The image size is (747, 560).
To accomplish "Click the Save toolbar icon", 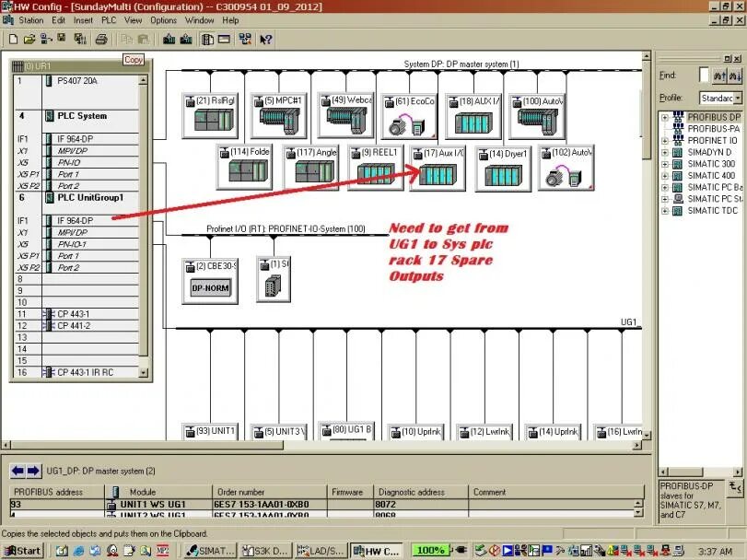I will (62, 38).
